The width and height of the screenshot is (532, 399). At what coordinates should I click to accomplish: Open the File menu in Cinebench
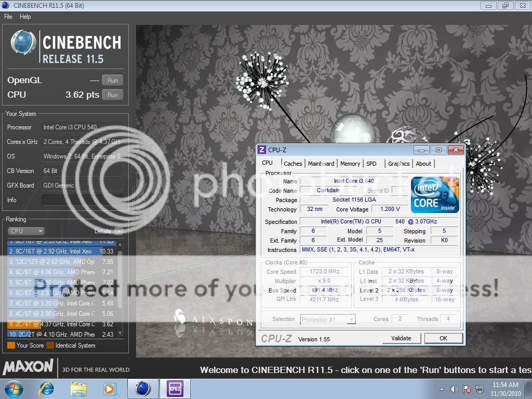[8, 17]
